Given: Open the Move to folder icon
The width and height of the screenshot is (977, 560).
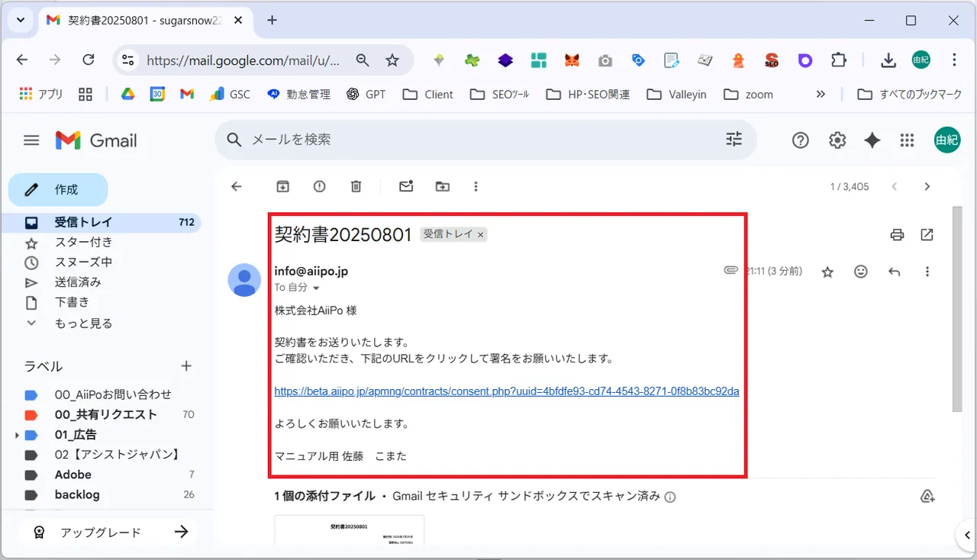Looking at the screenshot, I should click(443, 186).
